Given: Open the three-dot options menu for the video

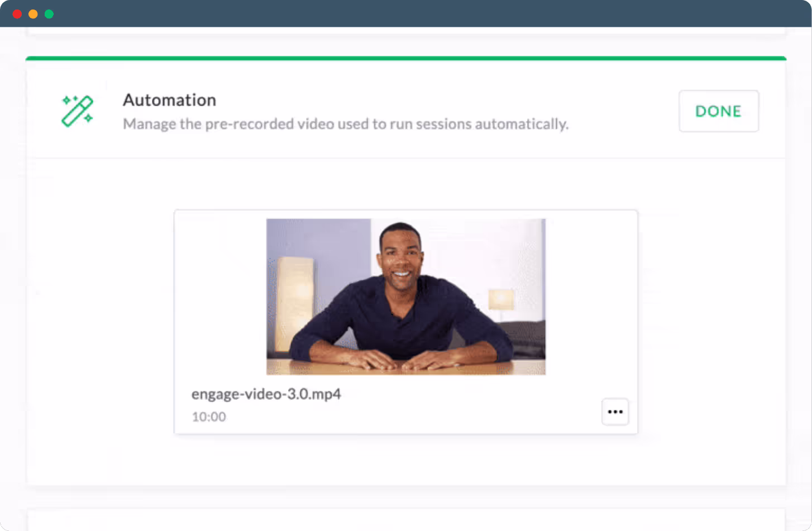Looking at the screenshot, I should pyautogui.click(x=615, y=412).
